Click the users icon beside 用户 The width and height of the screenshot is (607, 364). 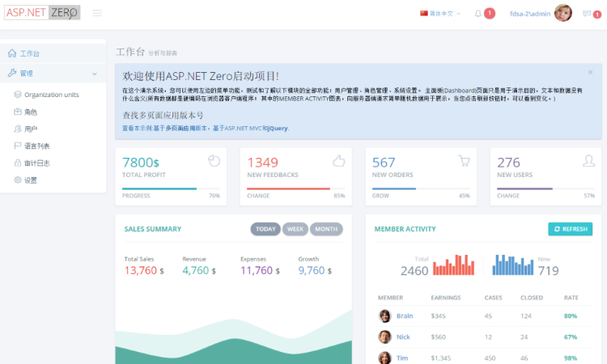(18, 129)
